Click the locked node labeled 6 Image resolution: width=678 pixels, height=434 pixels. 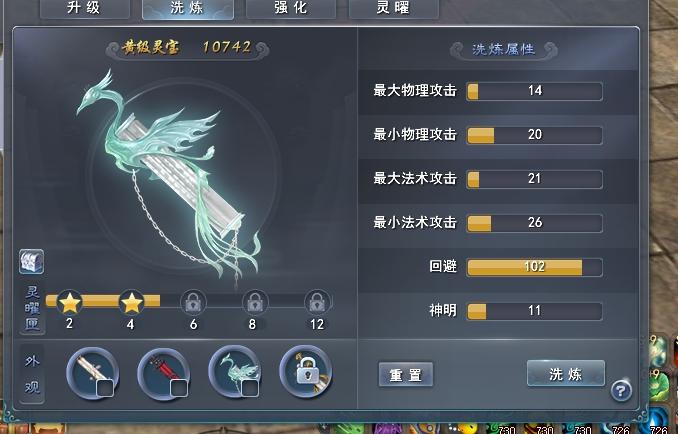pyautogui.click(x=193, y=302)
